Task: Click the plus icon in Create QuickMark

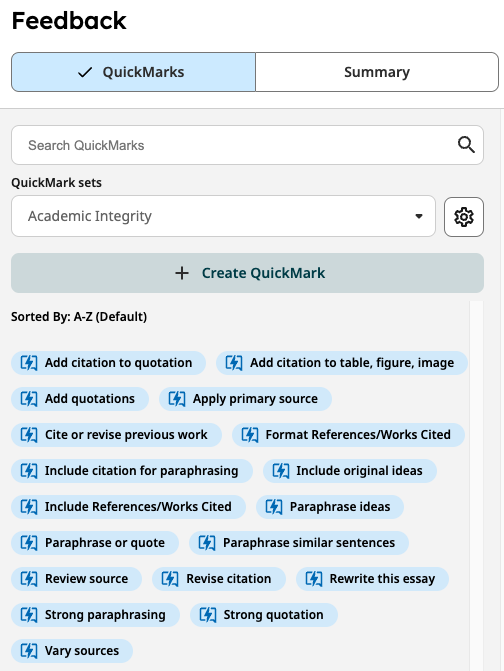Action: 182,273
